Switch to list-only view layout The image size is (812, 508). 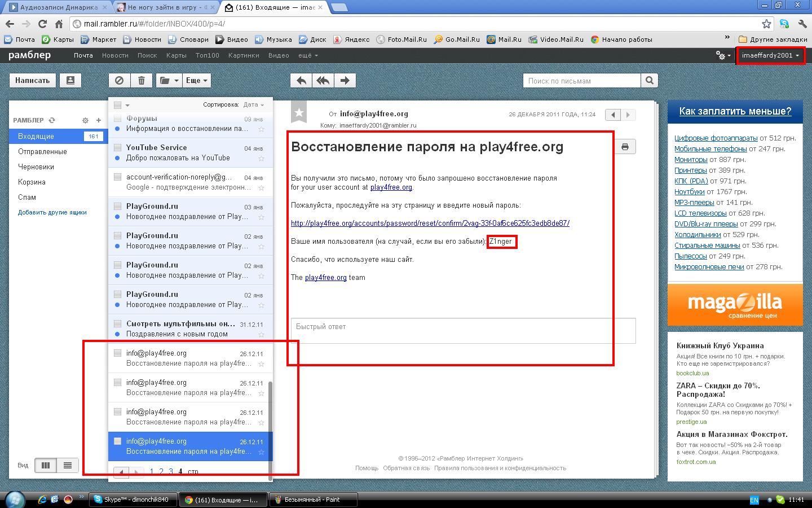pyautogui.click(x=68, y=466)
